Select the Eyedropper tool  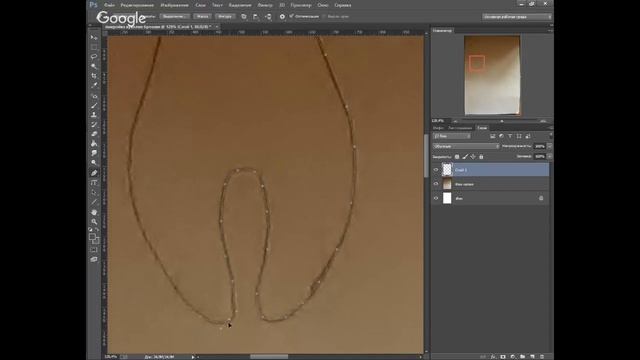(x=94, y=85)
